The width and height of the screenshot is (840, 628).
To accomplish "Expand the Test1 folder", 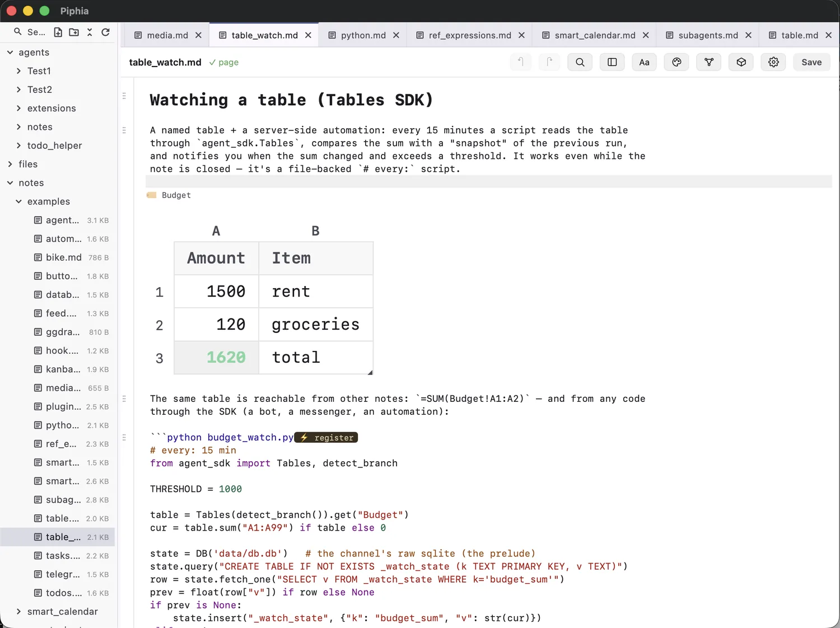I will (x=18, y=71).
